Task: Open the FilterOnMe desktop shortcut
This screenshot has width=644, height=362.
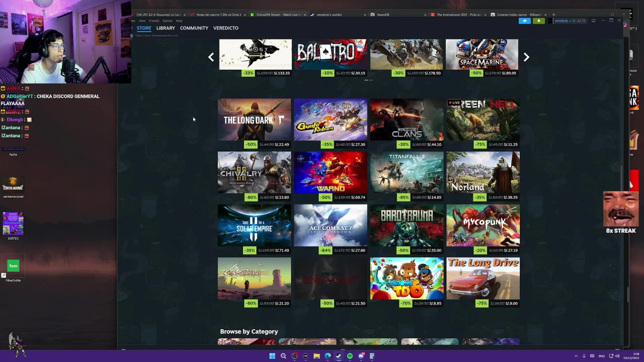Action: [x=13, y=269]
